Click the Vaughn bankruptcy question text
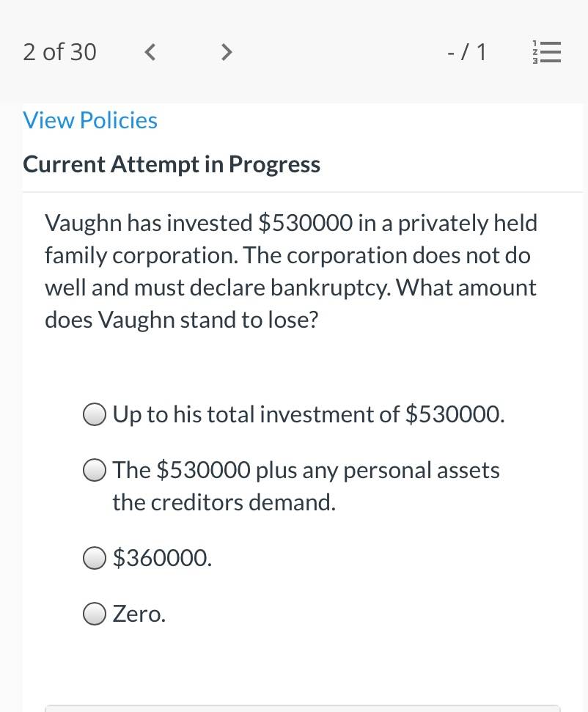 pos(291,271)
